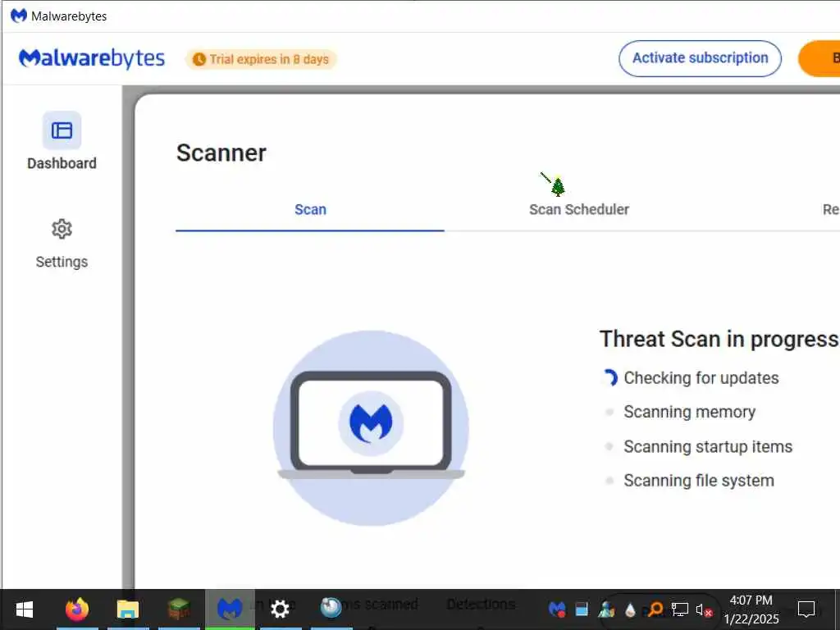Open Settings gear in the sidebar
Screen dimensions: 840x630
62,230
